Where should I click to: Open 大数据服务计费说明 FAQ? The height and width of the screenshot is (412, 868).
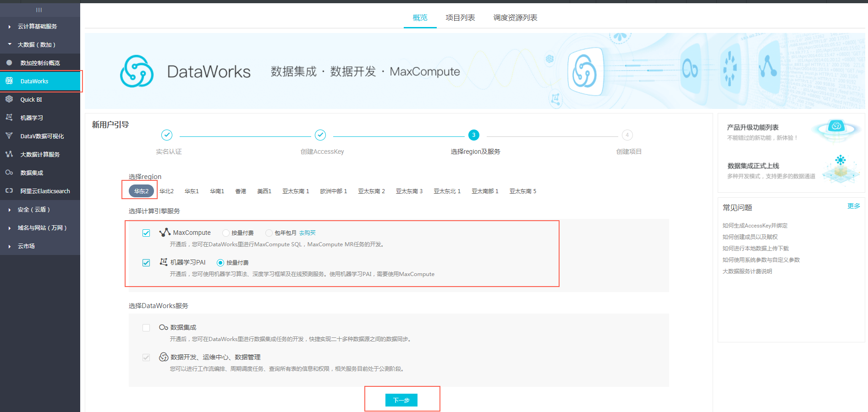click(x=747, y=271)
